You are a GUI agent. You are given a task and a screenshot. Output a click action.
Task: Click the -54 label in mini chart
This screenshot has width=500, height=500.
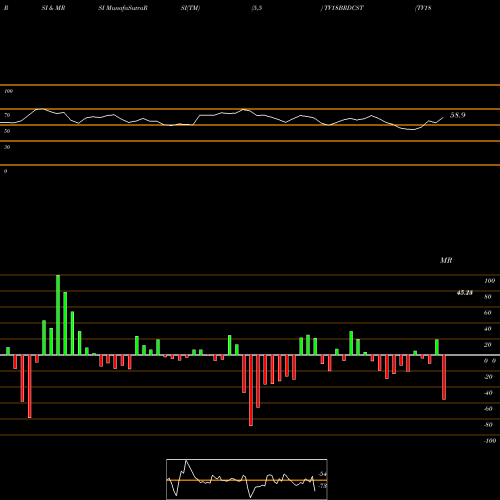click(322, 474)
